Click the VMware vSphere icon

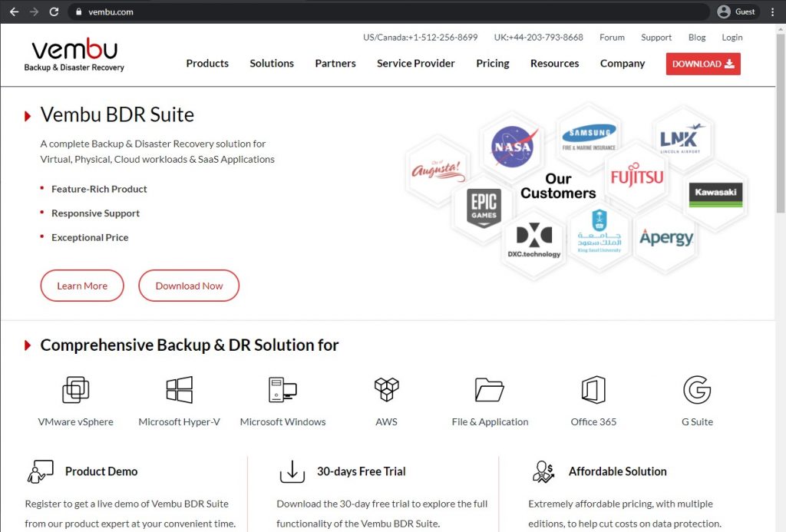pos(76,390)
